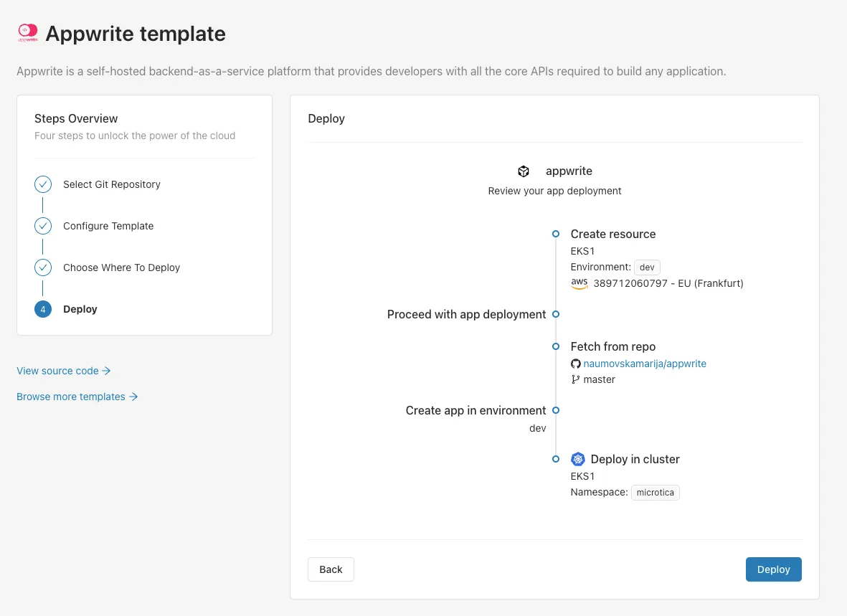This screenshot has height=616, width=847.
Task: Click the checkmark icon for Configure Template
Action: pos(43,226)
